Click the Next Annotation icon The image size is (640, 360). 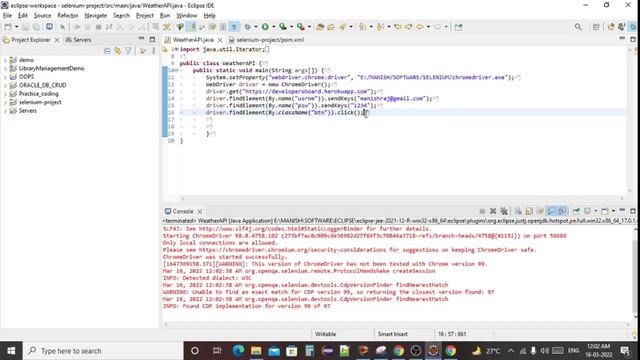pyautogui.click(x=362, y=27)
